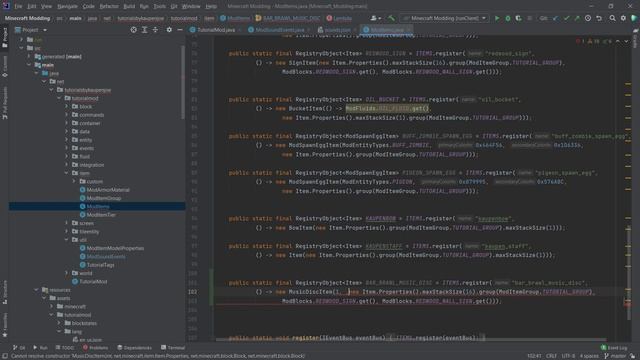Open the File menu
Screen dimensions: 640x360
click(x=18, y=7)
